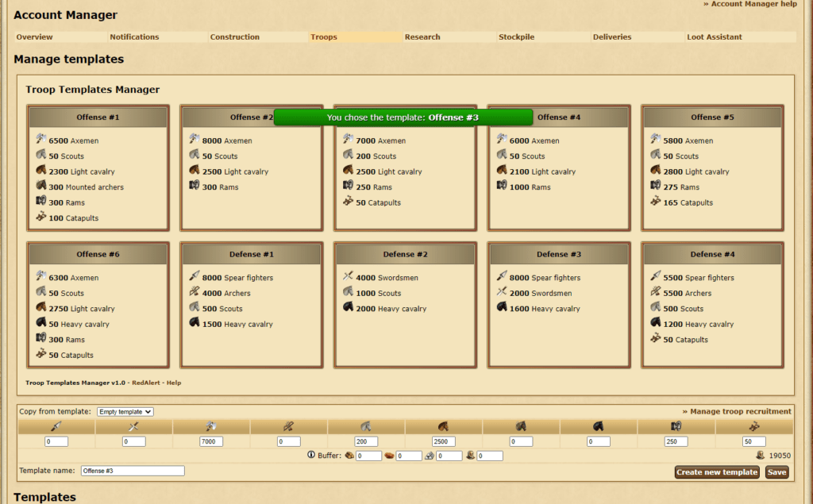Open the Deliveries tab
This screenshot has width=813, height=504.
pos(612,37)
